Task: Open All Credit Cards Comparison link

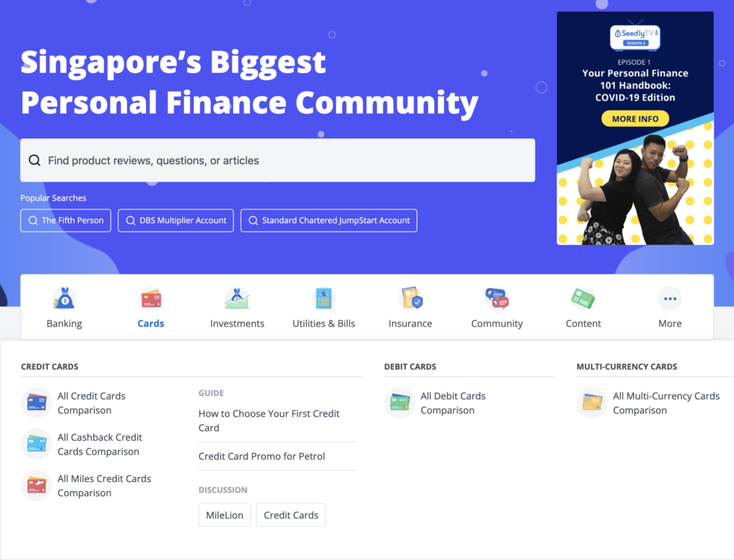Action: (x=91, y=403)
